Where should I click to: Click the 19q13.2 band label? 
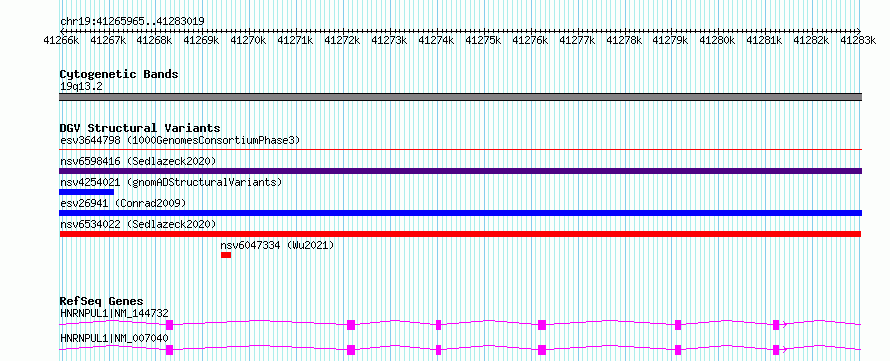[x=81, y=87]
